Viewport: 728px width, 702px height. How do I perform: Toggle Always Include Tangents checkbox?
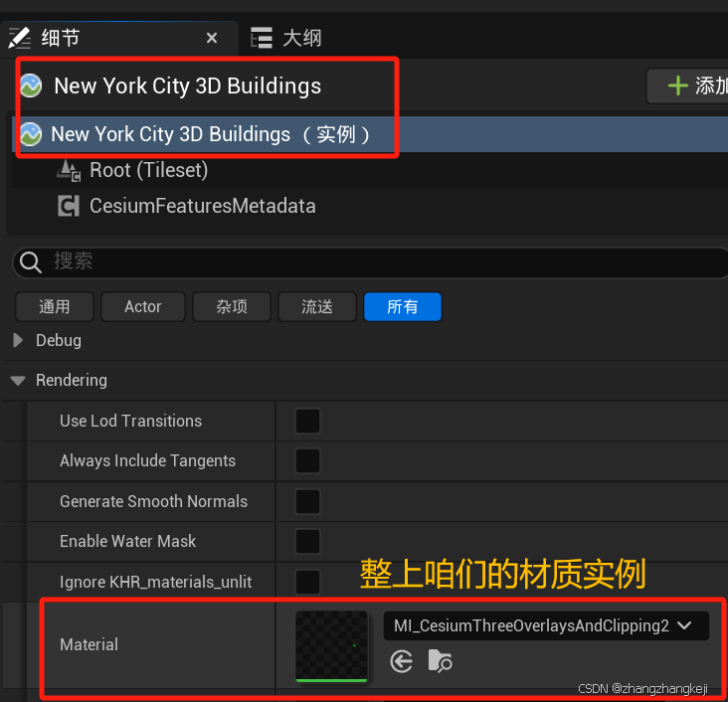click(307, 461)
